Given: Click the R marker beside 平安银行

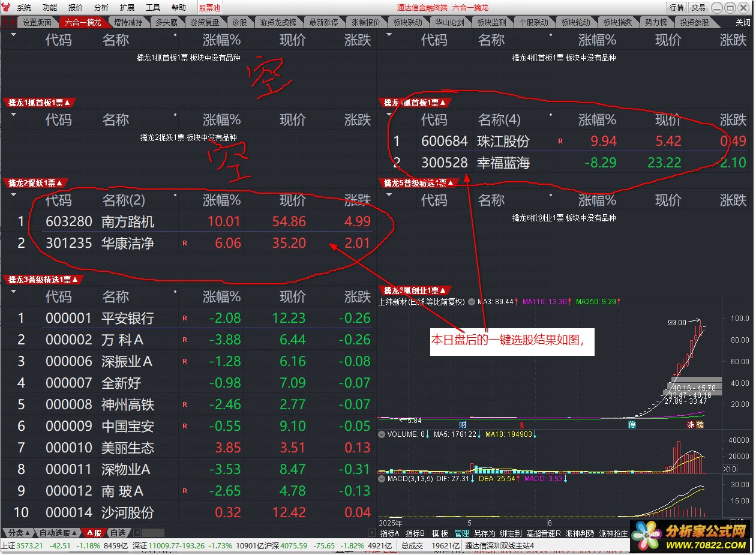Looking at the screenshot, I should point(185,318).
